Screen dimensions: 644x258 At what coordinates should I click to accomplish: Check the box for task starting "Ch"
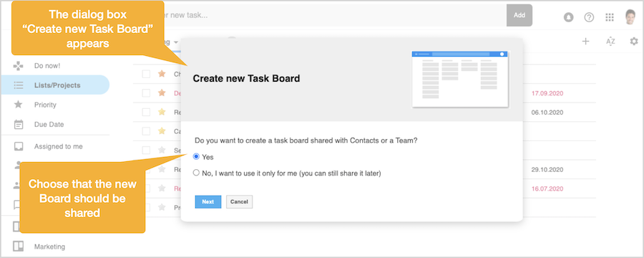(x=146, y=74)
